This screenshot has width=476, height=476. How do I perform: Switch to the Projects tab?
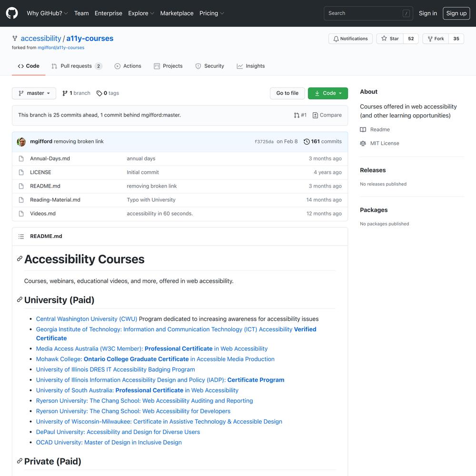(x=168, y=66)
